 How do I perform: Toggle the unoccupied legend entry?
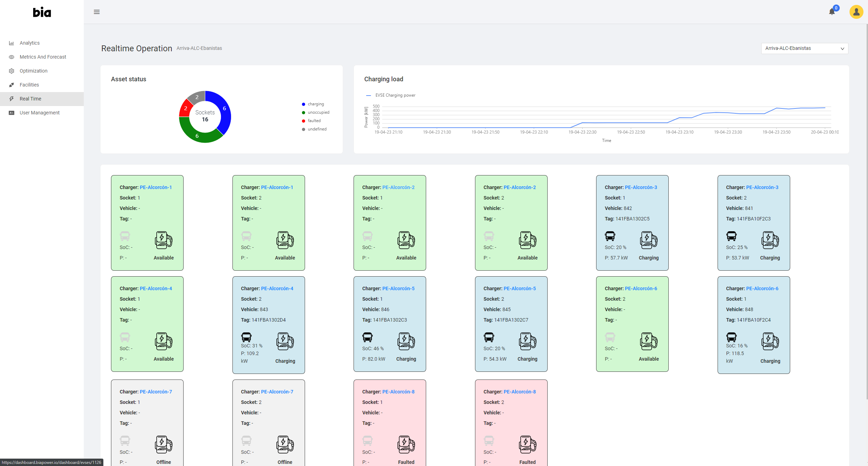(318, 112)
